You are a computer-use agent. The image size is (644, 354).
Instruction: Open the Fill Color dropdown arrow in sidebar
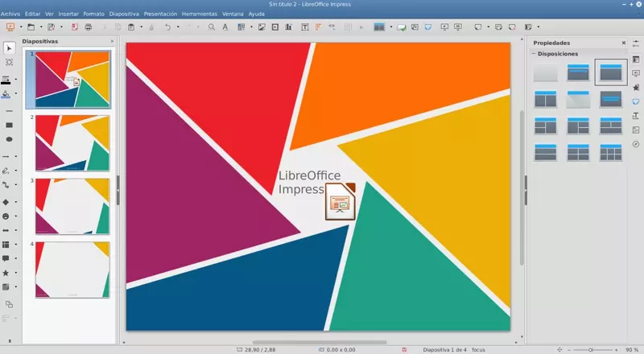16,94
